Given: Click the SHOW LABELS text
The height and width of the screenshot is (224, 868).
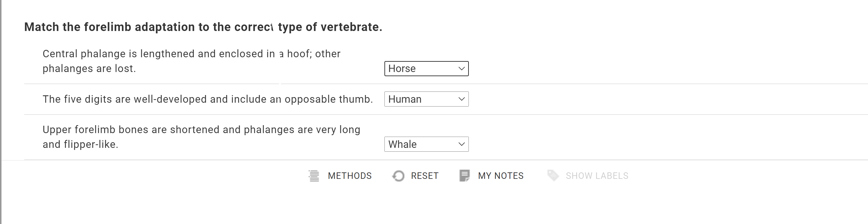Looking at the screenshot, I should pyautogui.click(x=597, y=176).
